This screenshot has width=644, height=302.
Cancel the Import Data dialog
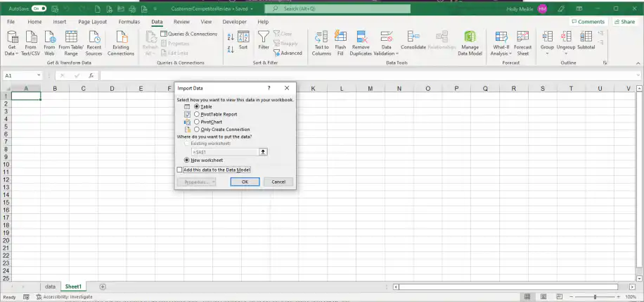click(x=278, y=182)
